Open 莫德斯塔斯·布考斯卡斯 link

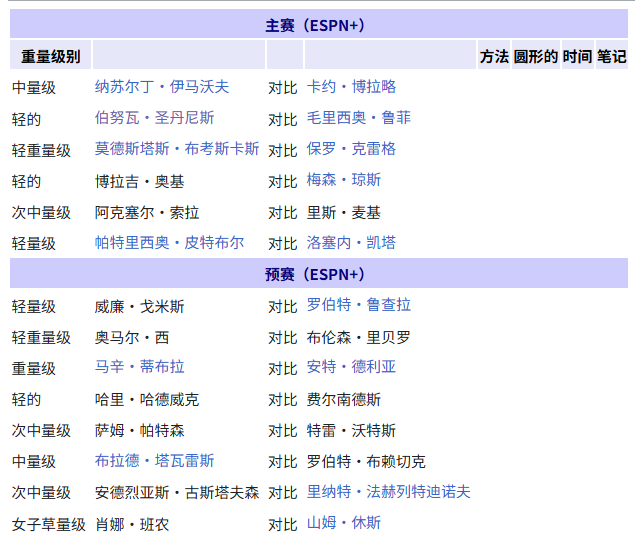click(x=177, y=149)
